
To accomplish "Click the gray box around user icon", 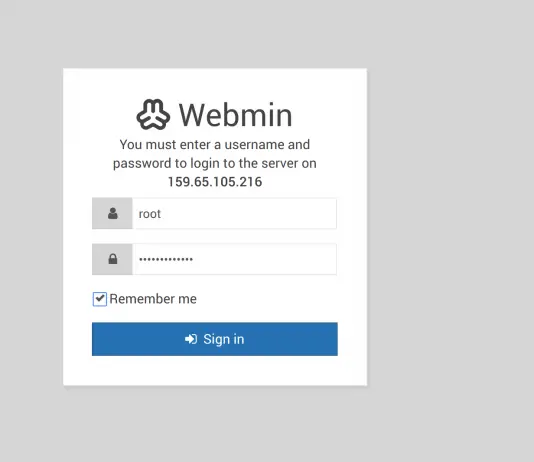I will [x=112, y=213].
